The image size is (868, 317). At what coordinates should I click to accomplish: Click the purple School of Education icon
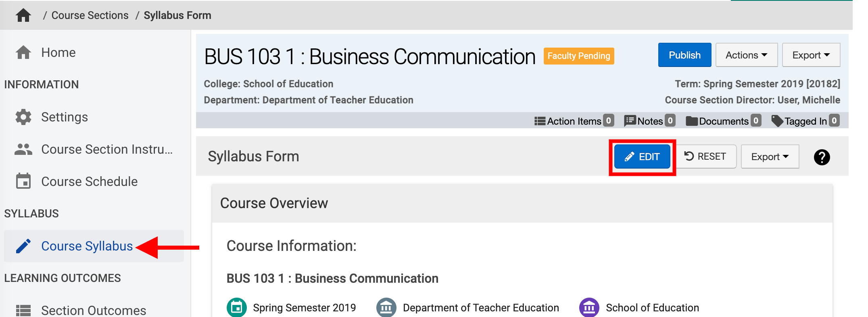[589, 308]
